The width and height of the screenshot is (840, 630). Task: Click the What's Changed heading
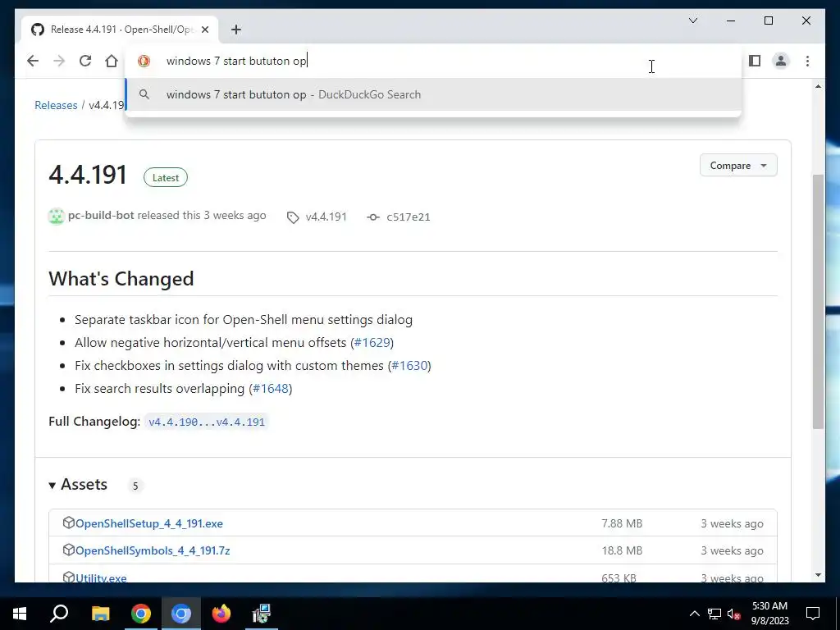click(121, 279)
